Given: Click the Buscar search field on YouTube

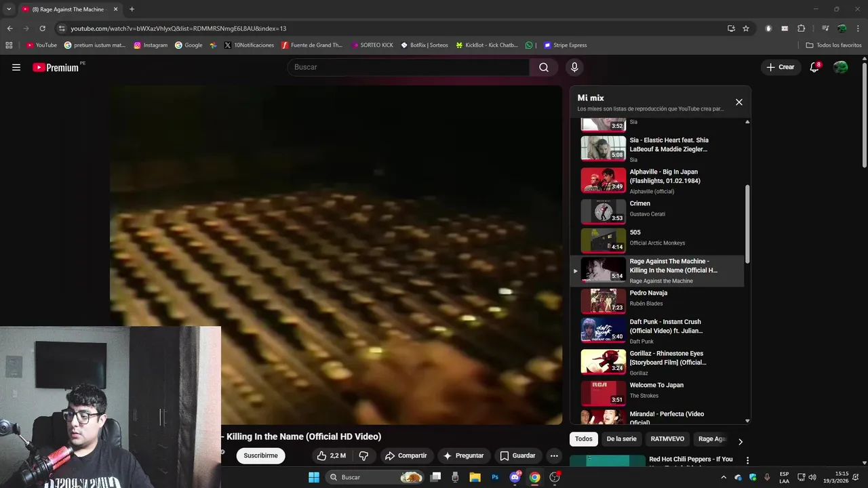Looking at the screenshot, I should (408, 67).
